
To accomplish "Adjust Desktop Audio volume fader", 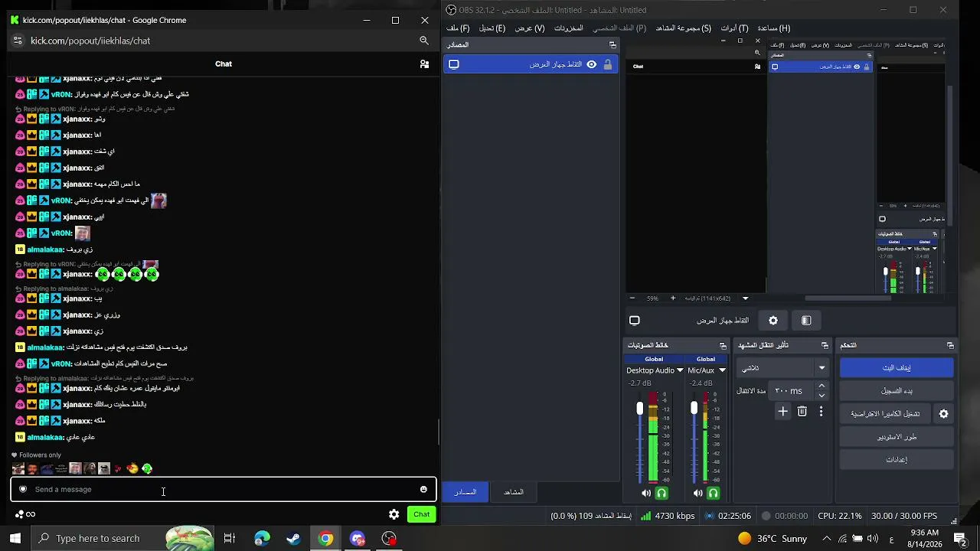I will [640, 409].
